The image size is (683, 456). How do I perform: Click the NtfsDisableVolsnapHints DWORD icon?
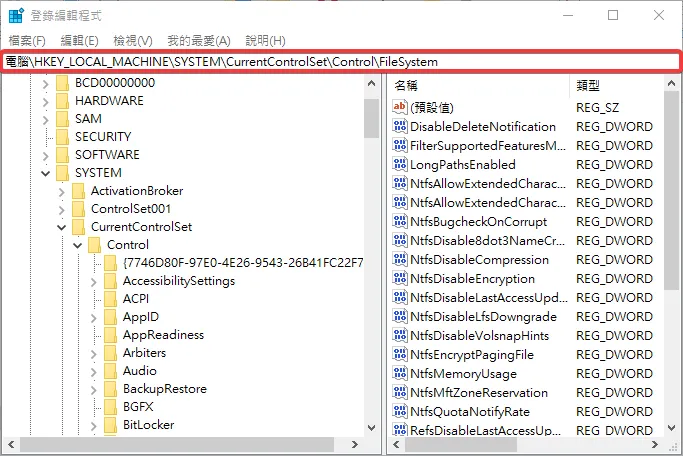[399, 335]
